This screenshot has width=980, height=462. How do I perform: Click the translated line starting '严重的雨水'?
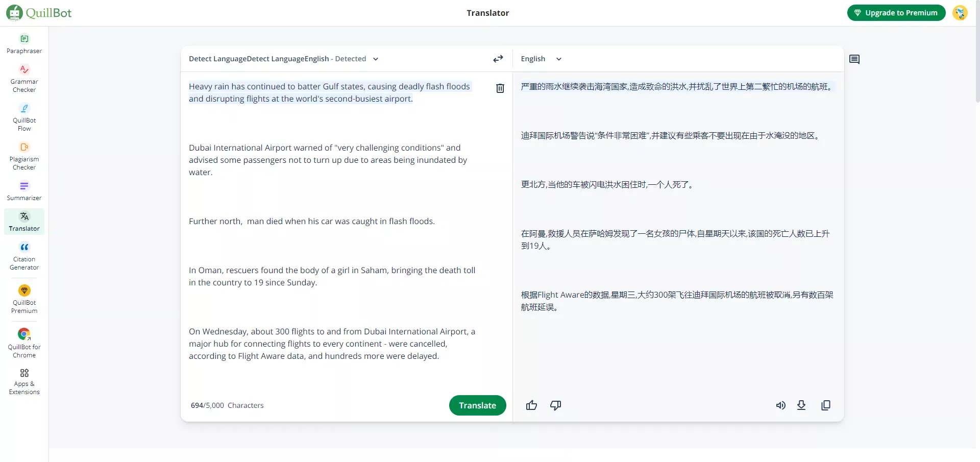tap(678, 86)
